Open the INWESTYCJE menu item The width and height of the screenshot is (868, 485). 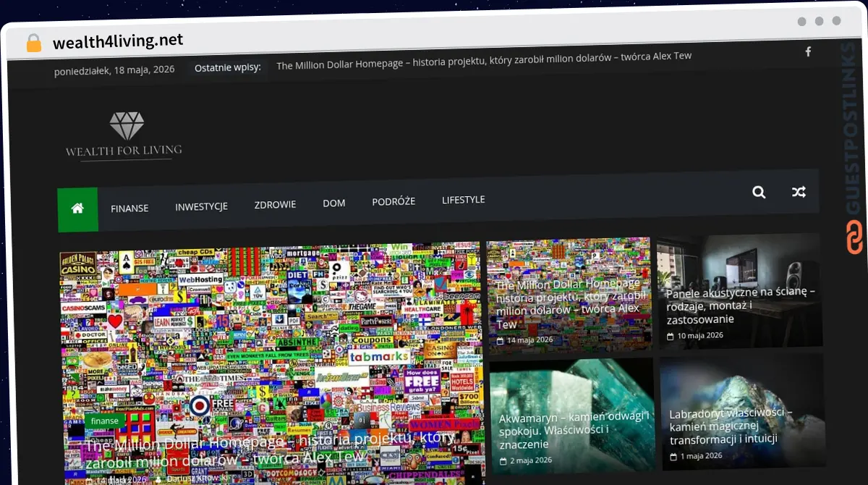201,206
